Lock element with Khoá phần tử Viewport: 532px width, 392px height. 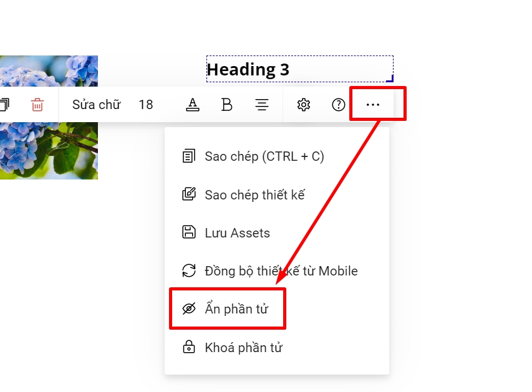click(243, 348)
